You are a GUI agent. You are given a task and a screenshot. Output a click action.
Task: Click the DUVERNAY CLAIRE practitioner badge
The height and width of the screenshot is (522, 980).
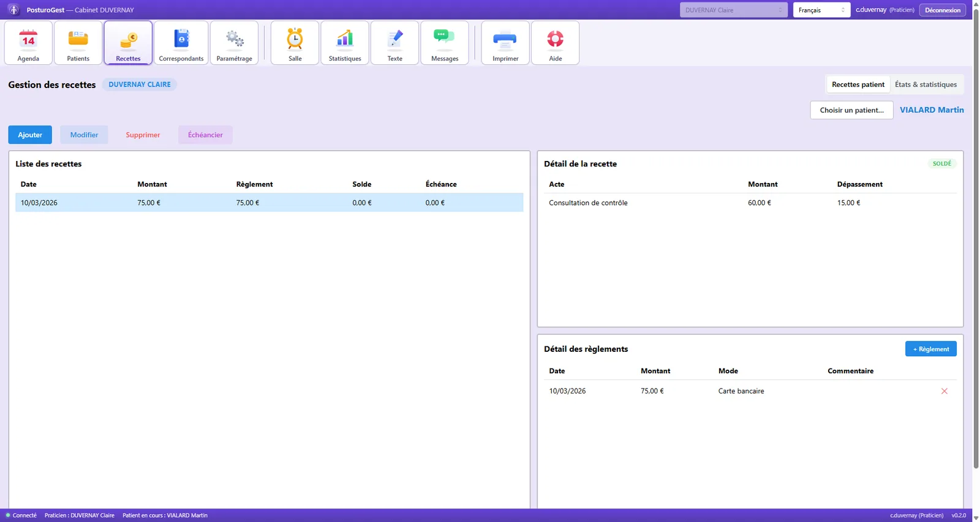click(x=140, y=84)
